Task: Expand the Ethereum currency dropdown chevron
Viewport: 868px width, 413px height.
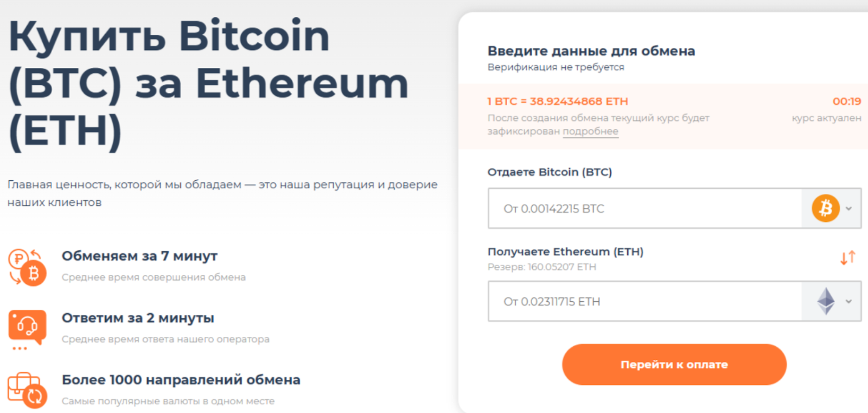Action: [849, 301]
